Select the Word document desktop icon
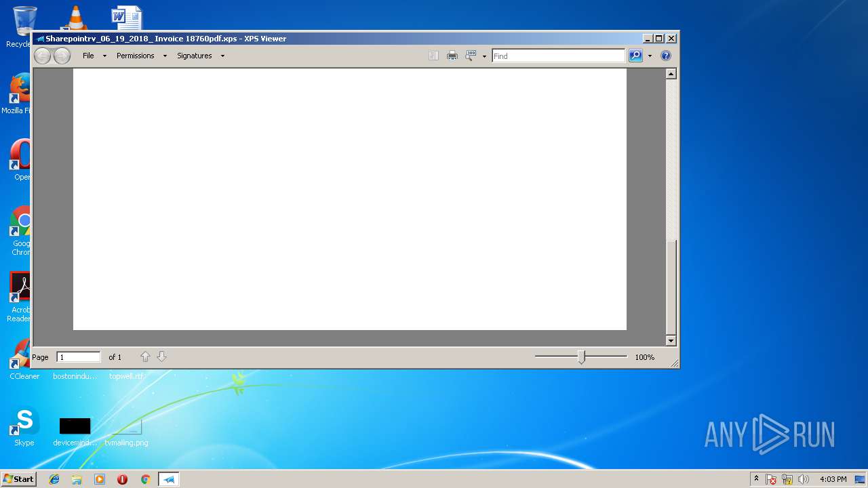The height and width of the screenshot is (488, 868). click(x=127, y=18)
